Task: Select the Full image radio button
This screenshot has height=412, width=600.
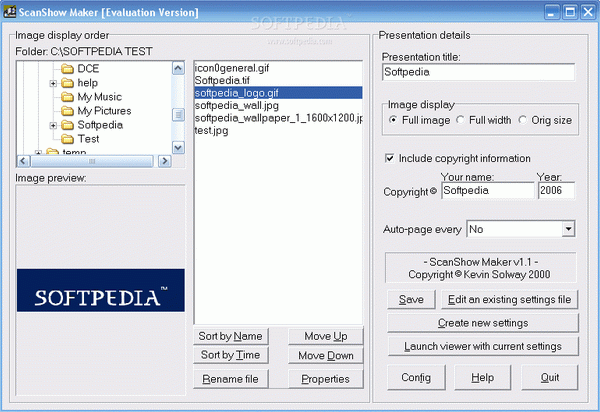Action: [x=393, y=120]
